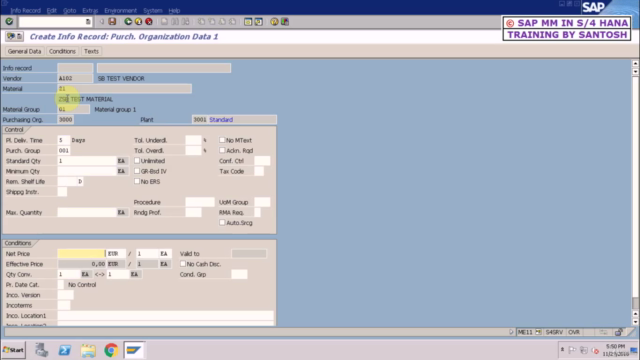Open the System menu
The image size is (640, 360).
tap(153, 11)
